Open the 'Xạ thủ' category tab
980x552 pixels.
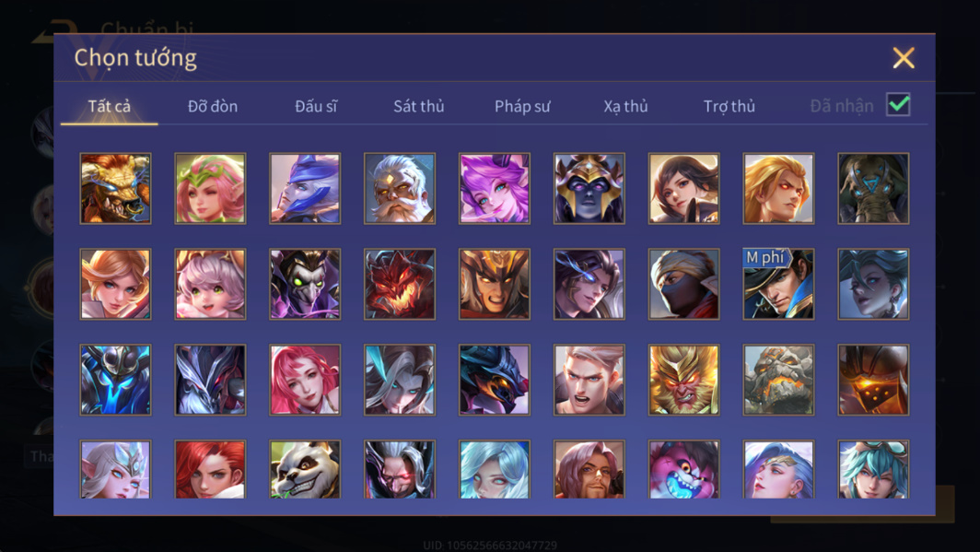coord(625,106)
